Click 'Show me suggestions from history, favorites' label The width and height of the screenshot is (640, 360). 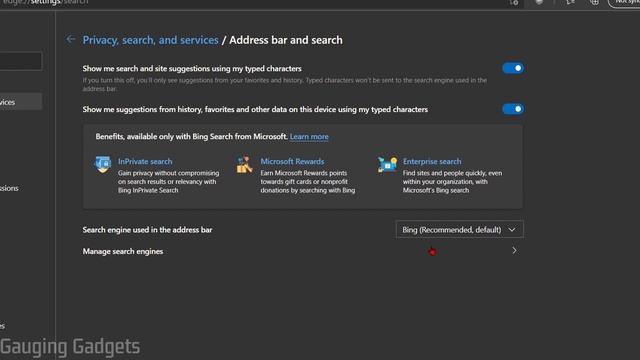(x=255, y=109)
